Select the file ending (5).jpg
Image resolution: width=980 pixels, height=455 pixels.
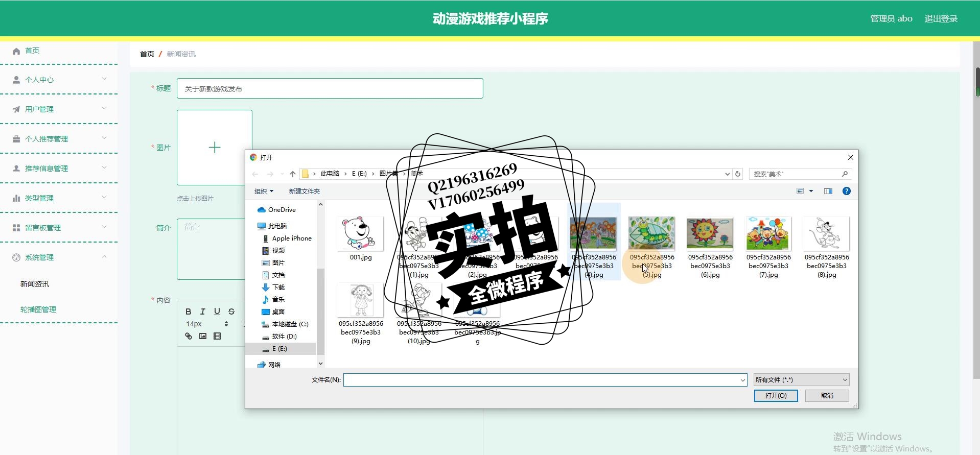click(652, 242)
